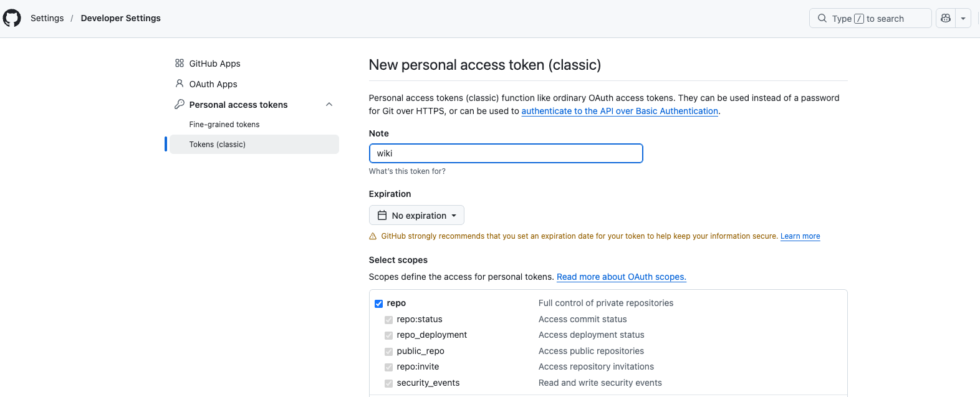
Task: Click 'Access commit status' description
Action: coord(583,319)
